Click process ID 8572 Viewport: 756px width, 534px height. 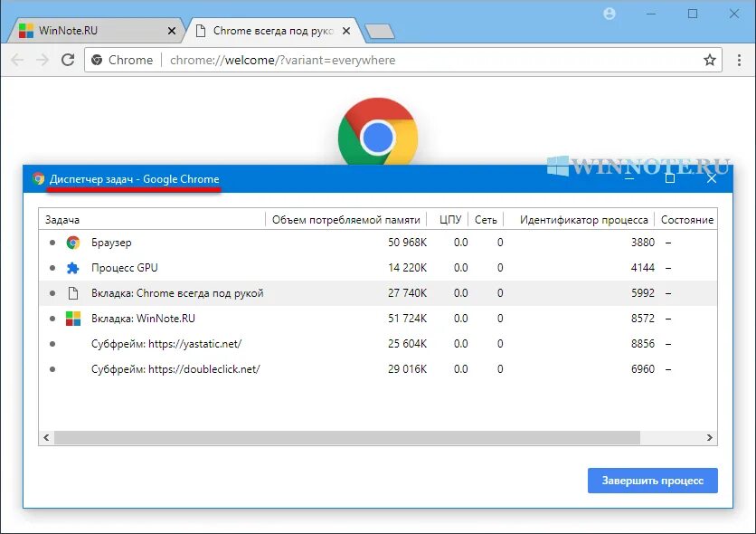coord(643,319)
